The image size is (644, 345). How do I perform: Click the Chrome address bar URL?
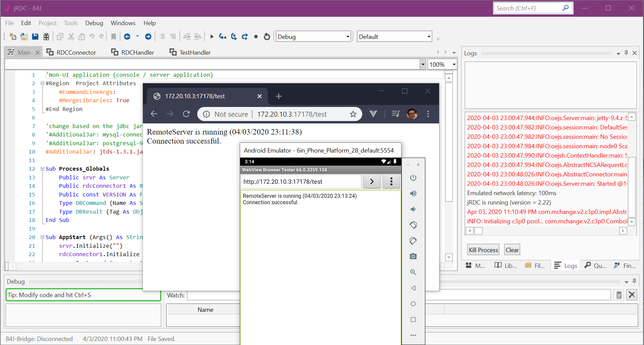click(292, 114)
